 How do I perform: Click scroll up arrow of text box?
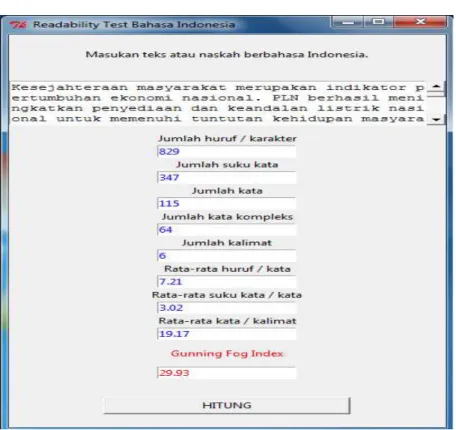tap(436, 87)
